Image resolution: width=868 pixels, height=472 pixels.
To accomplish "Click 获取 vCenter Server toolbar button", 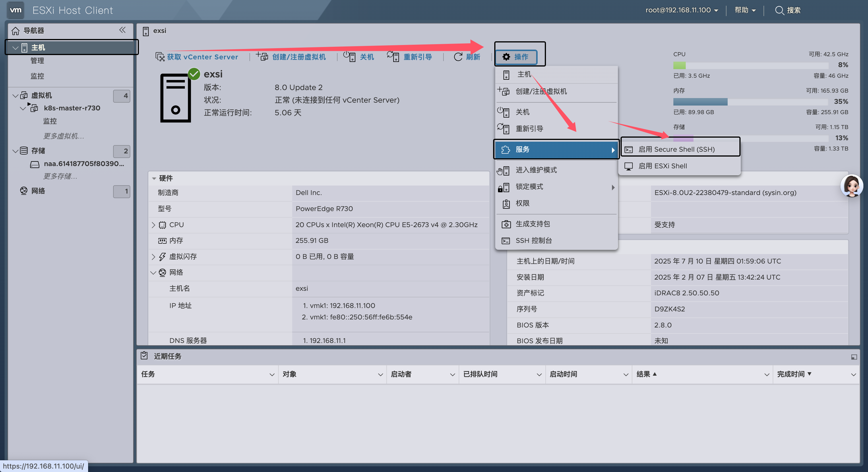I will [x=197, y=57].
